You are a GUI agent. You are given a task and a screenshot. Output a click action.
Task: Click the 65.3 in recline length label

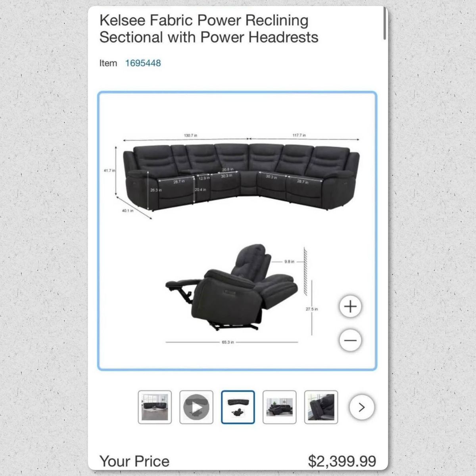coord(228,342)
